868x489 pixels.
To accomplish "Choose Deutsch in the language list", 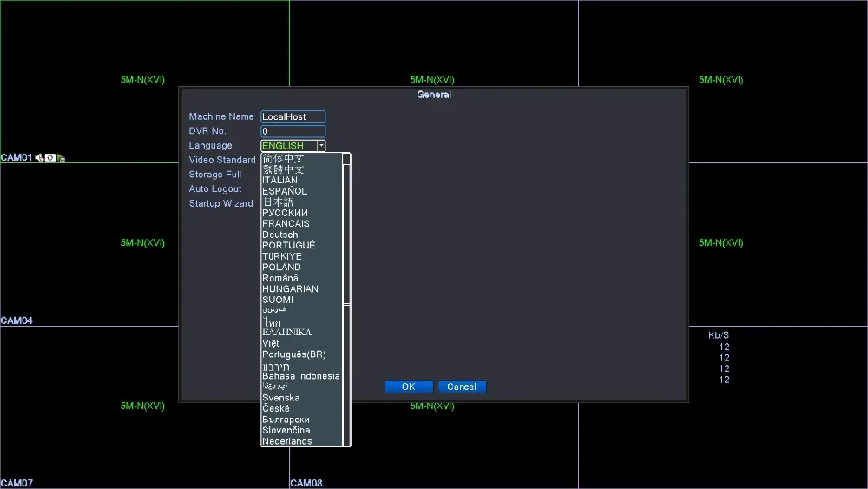I will 280,235.
